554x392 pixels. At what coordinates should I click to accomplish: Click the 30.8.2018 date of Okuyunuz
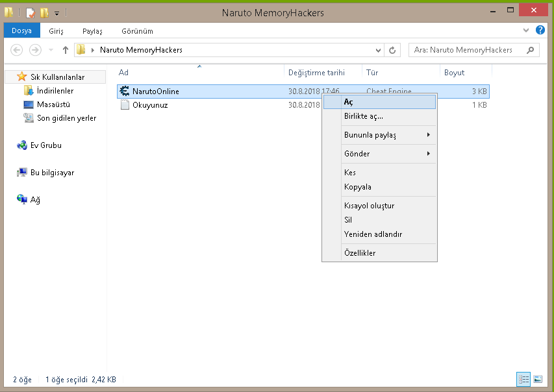[x=304, y=105]
